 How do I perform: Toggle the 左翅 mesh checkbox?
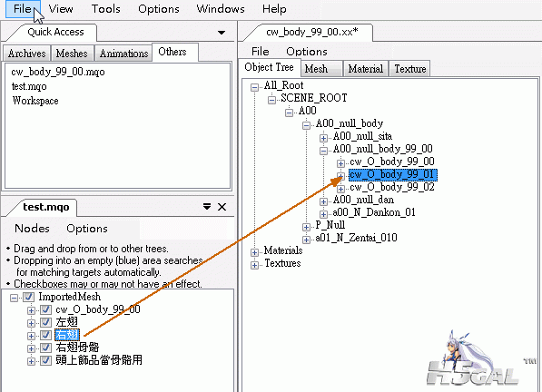tap(45, 322)
